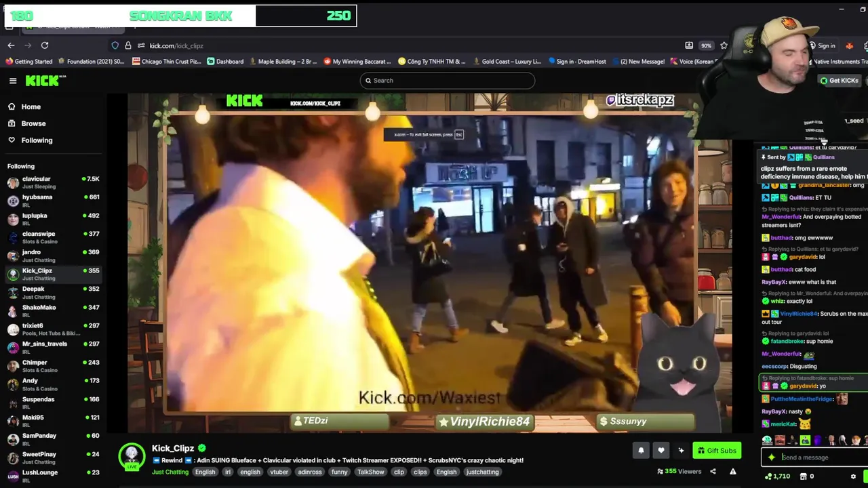Toggle follow heart for Kick_Clipz

point(661,450)
